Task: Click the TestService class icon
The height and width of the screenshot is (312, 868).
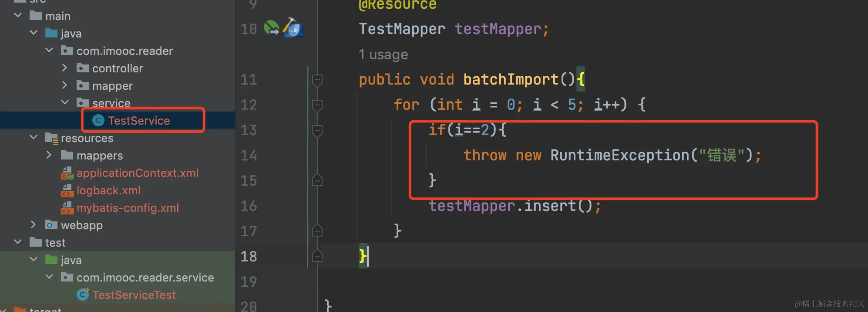Action: (98, 121)
